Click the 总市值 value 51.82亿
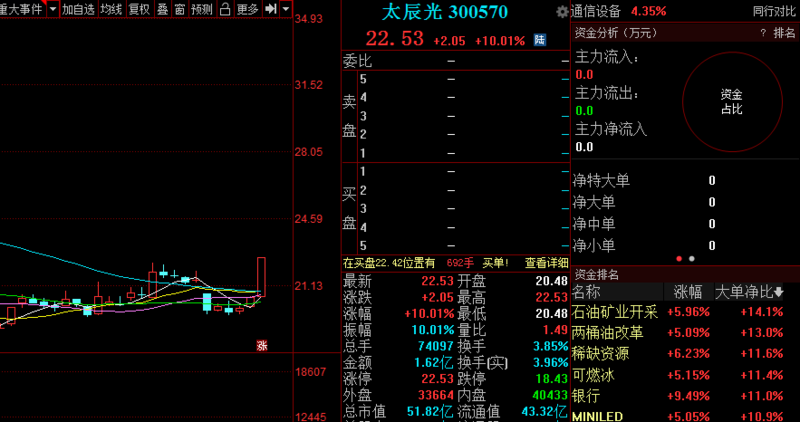The height and width of the screenshot is (422, 800). coord(431,411)
